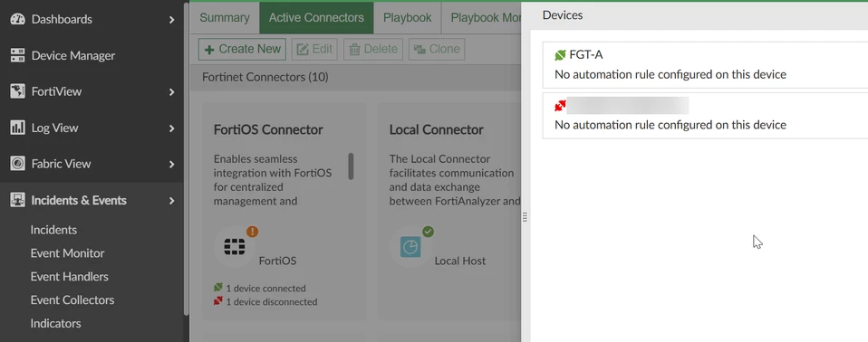This screenshot has width=868, height=342.
Task: Click the Create New button
Action: coord(242,49)
